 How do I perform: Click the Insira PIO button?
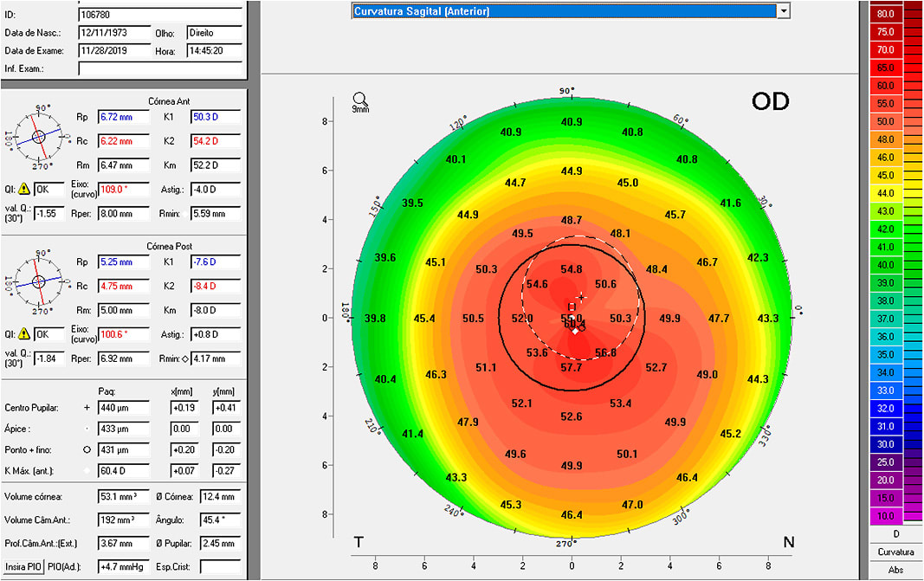(x=23, y=567)
